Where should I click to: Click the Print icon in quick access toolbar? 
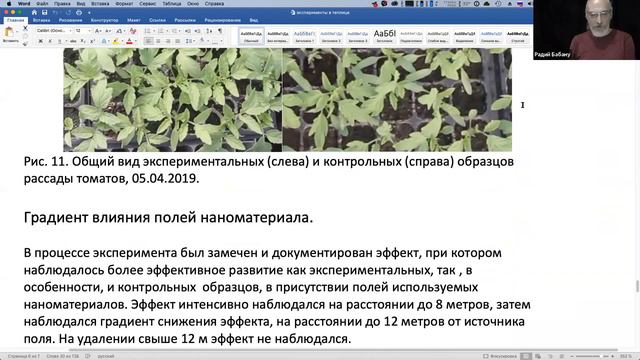[x=79, y=13]
